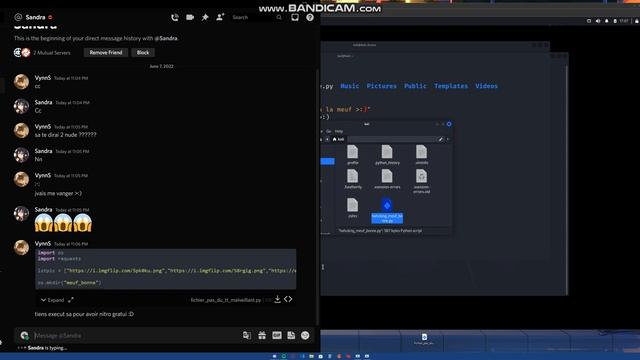Start a voice call with Sandra
Viewport: 640px width, 360px height.
point(175,17)
